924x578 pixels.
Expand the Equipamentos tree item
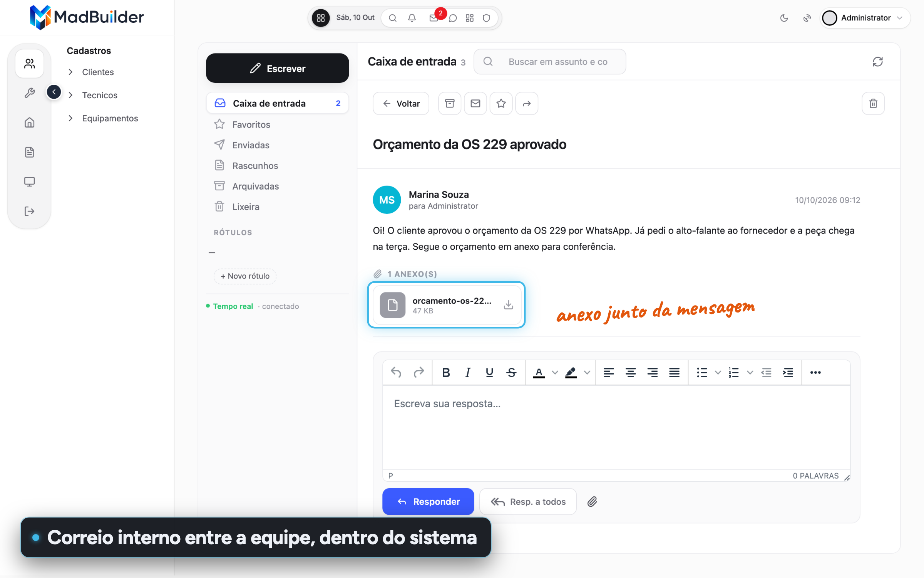pos(70,118)
